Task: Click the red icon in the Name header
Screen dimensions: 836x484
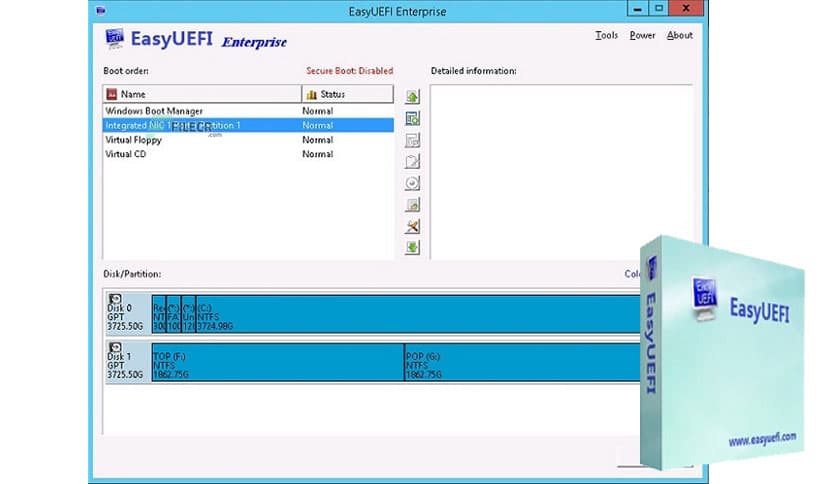Action: coord(111,94)
